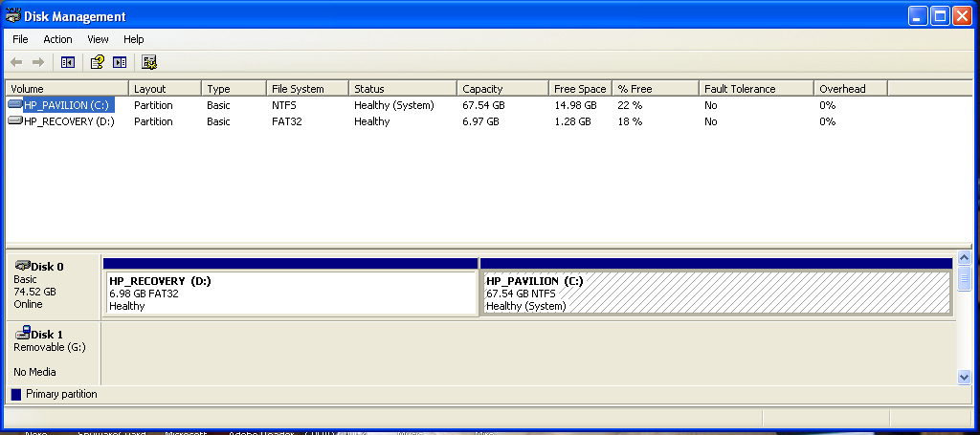Open the File menu
980x435 pixels.
click(20, 39)
